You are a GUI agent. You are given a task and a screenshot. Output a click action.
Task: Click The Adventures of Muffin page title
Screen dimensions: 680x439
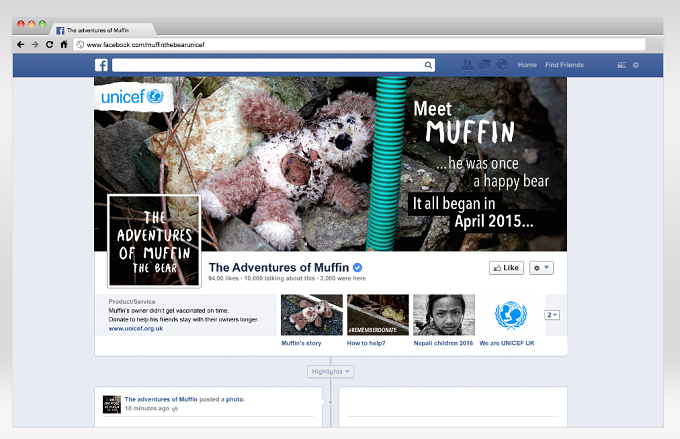pyautogui.click(x=279, y=267)
